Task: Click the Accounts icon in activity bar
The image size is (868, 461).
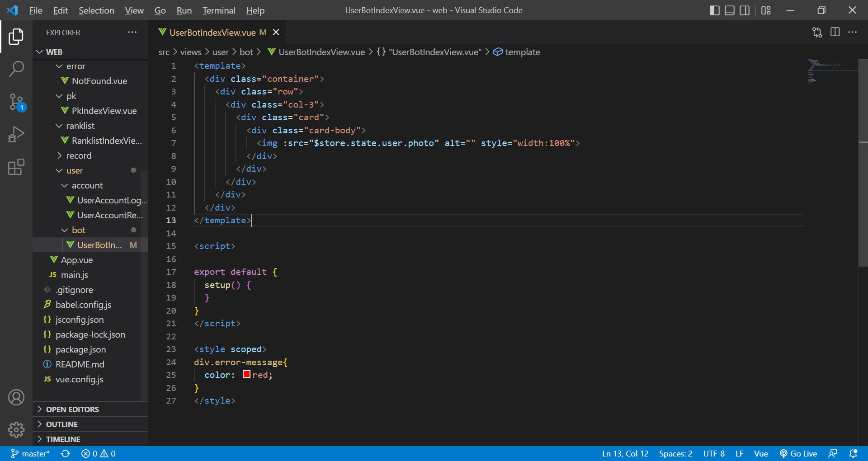Action: coord(16,397)
